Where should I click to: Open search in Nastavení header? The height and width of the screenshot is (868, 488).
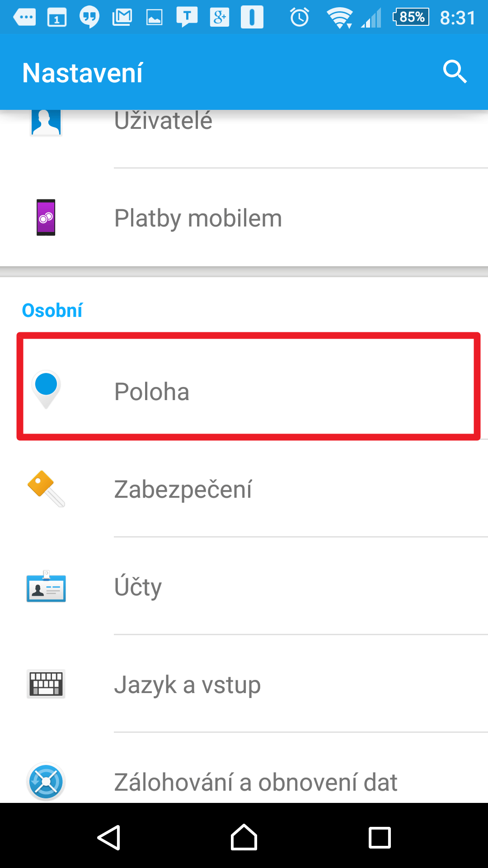click(455, 72)
